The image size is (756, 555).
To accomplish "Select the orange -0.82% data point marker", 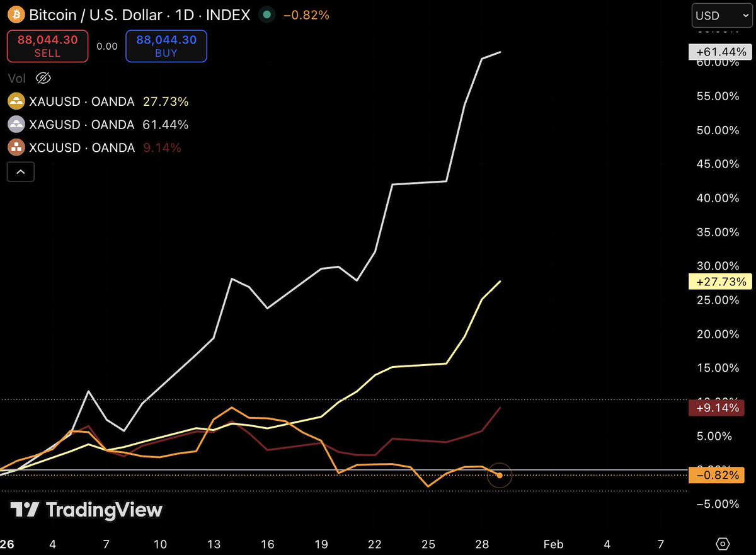I will tap(500, 476).
